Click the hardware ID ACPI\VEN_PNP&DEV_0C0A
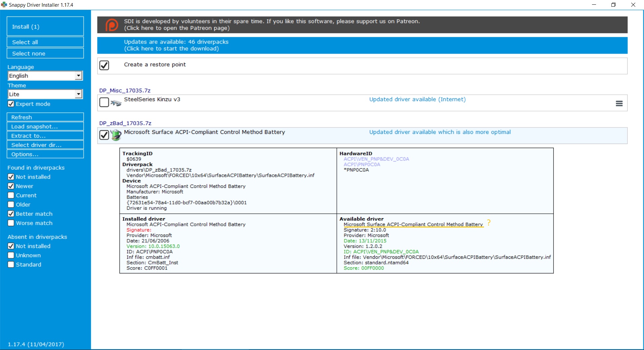The width and height of the screenshot is (644, 350). coord(376,159)
